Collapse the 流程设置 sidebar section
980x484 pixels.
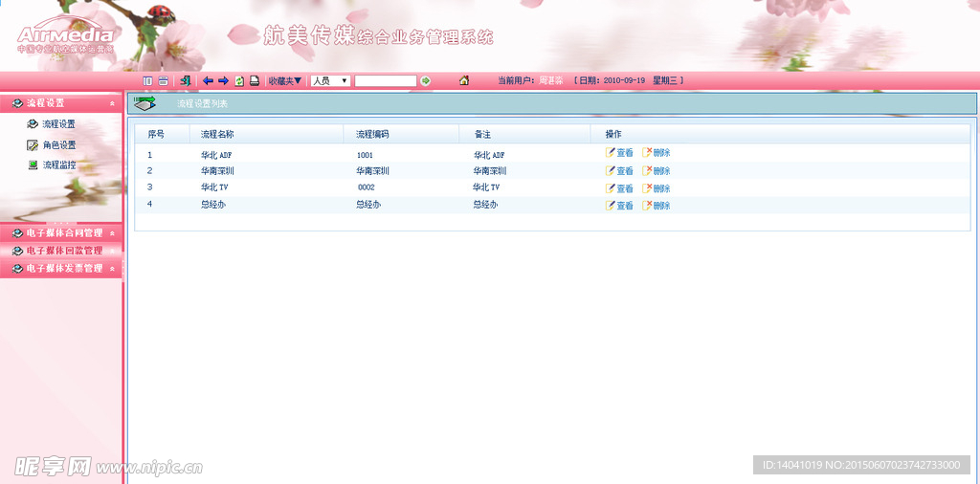coord(112,103)
